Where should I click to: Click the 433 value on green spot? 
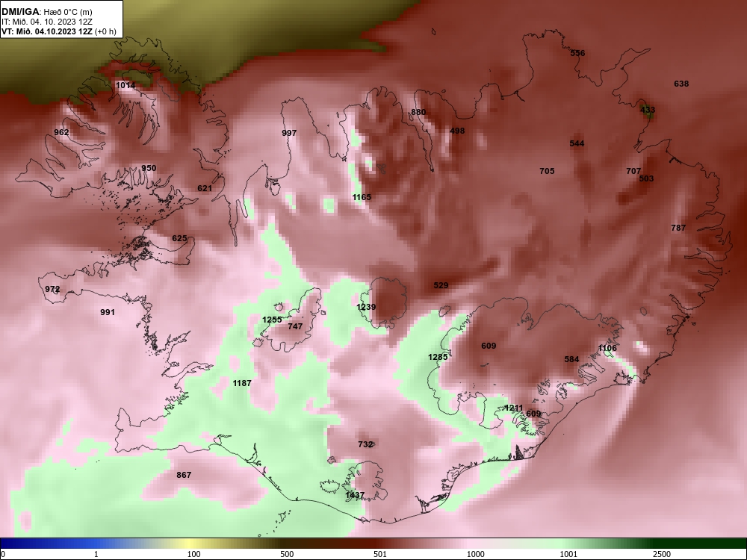point(648,110)
